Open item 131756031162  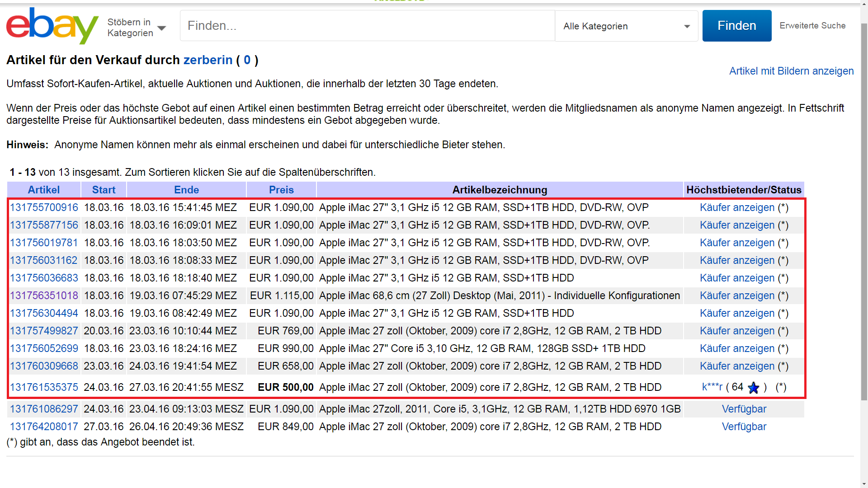44,260
